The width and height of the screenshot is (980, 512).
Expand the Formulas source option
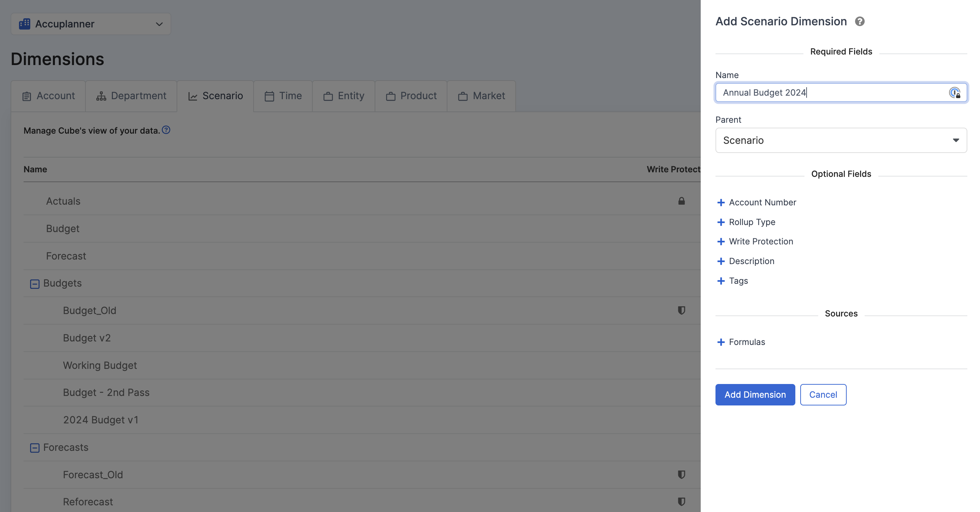pos(741,342)
